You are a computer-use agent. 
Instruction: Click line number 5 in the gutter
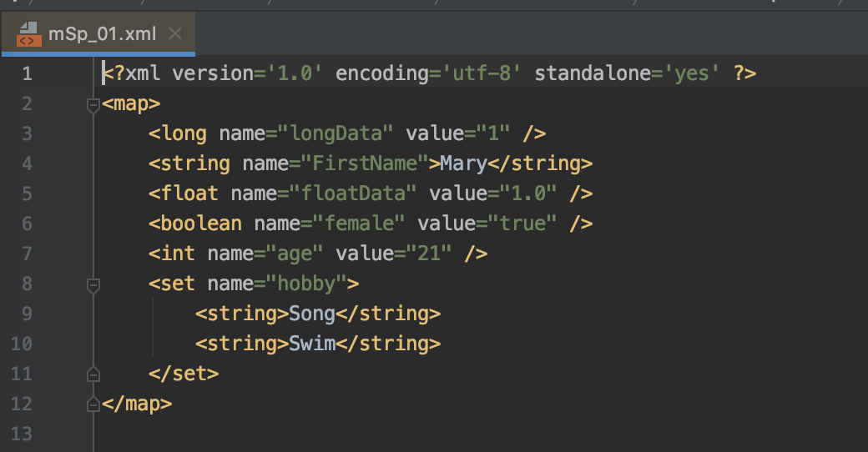click(27, 193)
